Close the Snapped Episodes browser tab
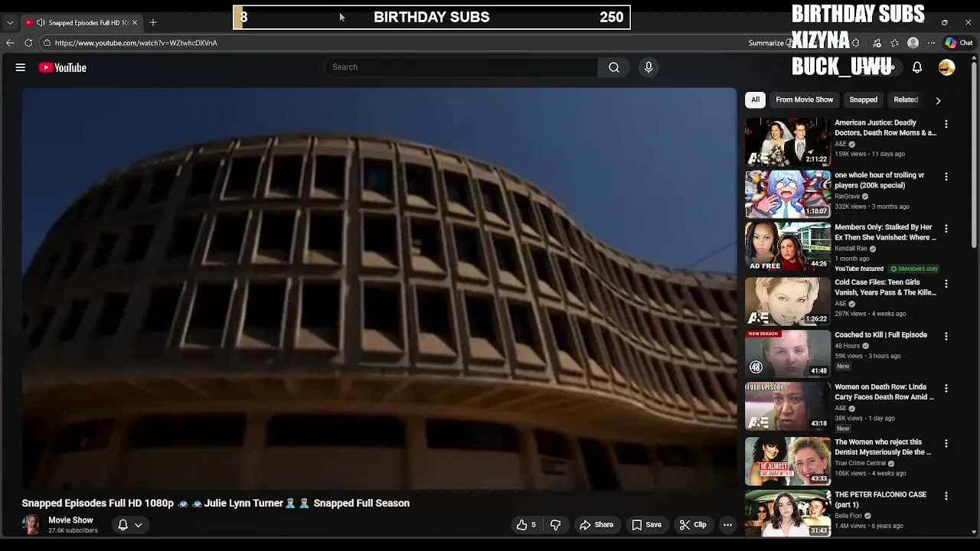This screenshot has height=551, width=980. coord(135,22)
